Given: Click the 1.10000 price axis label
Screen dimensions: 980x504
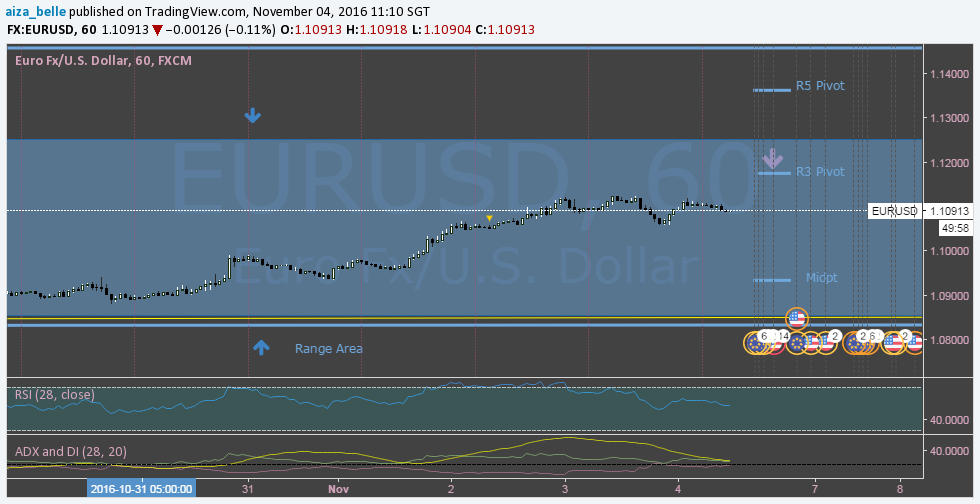Looking at the screenshot, I should pos(949,251).
